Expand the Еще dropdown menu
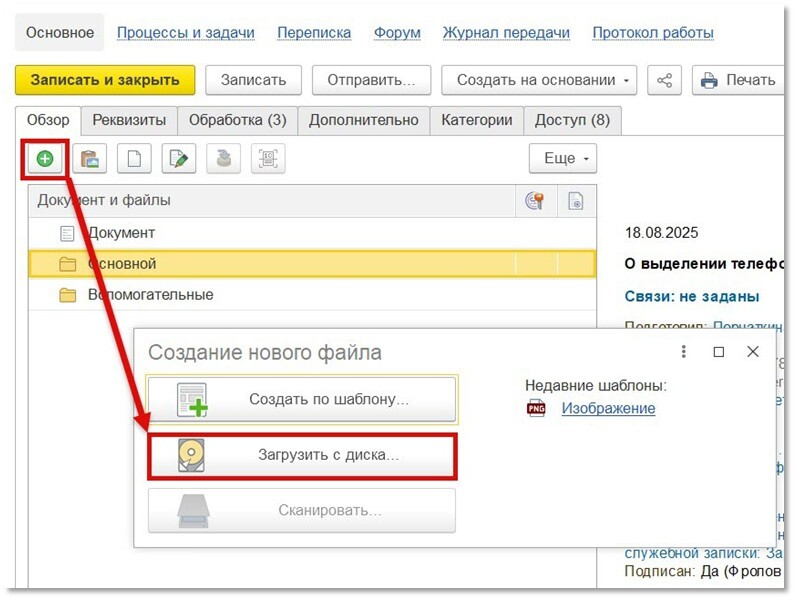Viewport: 795px width, 599px height. coord(562,158)
